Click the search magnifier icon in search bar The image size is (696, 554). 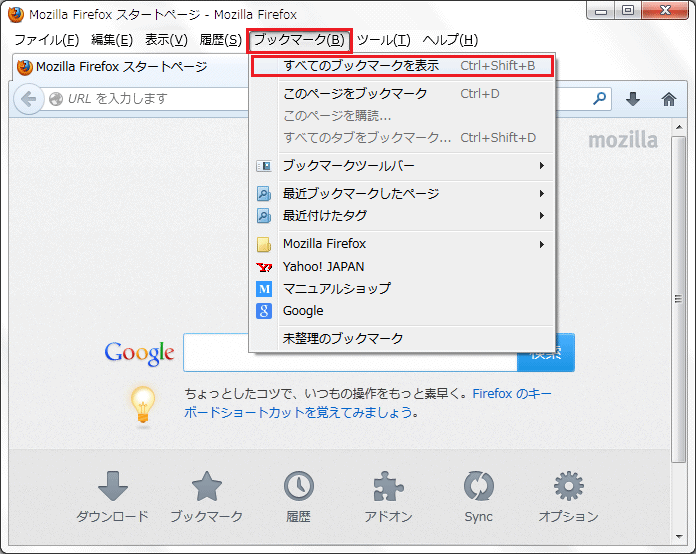coord(599,99)
